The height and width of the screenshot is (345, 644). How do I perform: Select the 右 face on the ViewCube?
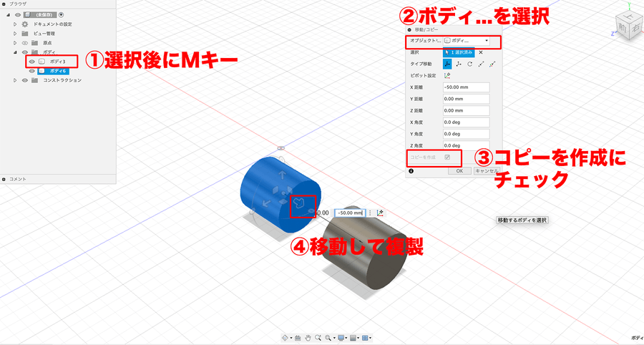(635, 28)
